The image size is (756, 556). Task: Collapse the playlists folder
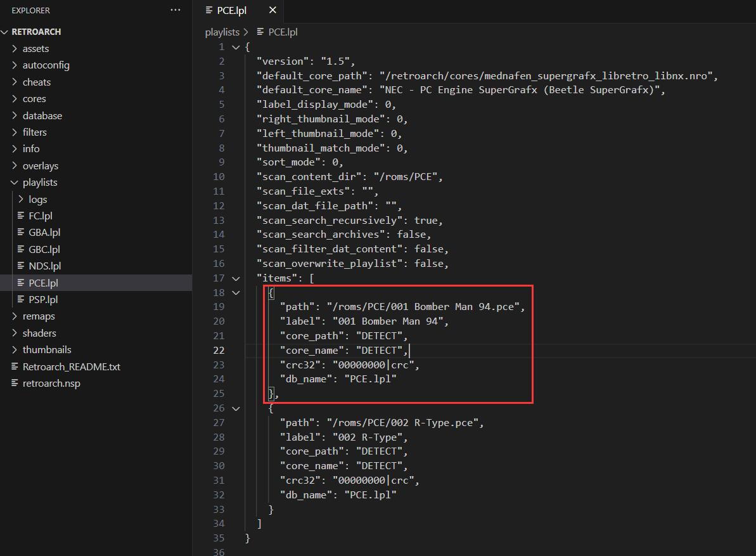point(39,183)
